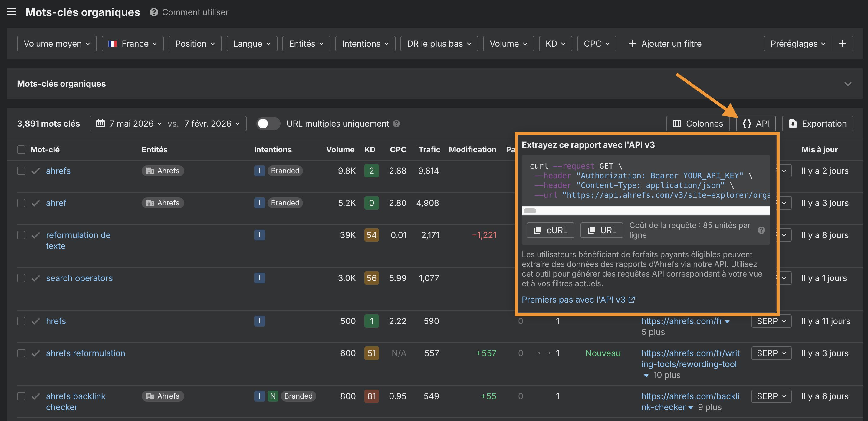The width and height of the screenshot is (868, 421).
Task: Open https://ahrefs.com/fr URL link
Action: (682, 321)
